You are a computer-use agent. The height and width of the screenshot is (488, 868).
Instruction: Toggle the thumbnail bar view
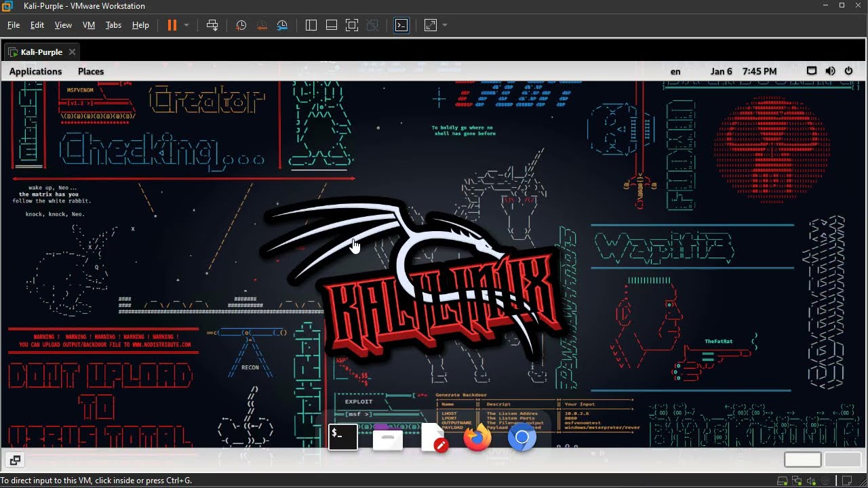click(x=332, y=25)
